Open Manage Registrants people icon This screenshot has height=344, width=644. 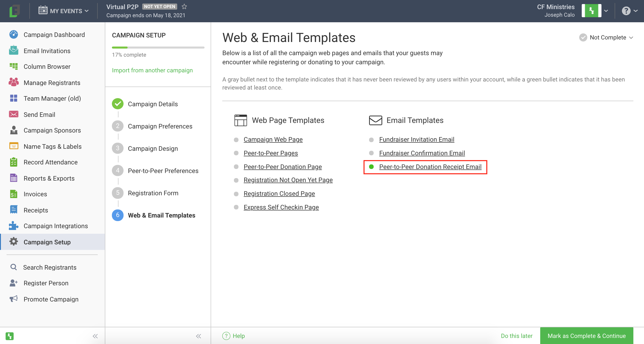14,82
